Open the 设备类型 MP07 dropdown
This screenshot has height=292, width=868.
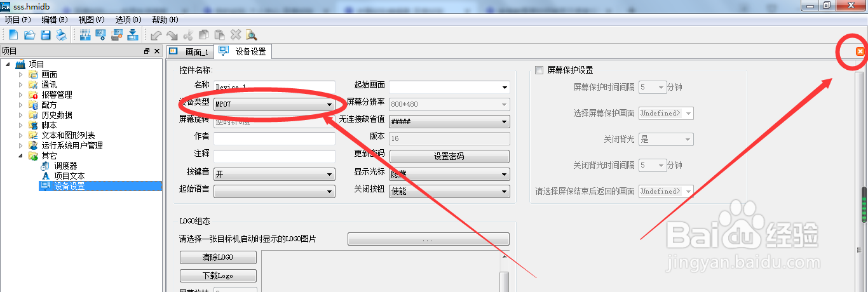point(274,104)
